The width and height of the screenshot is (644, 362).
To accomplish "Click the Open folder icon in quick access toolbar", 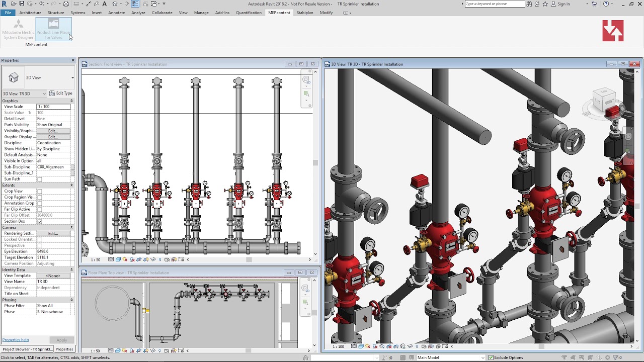I will (x=14, y=4).
